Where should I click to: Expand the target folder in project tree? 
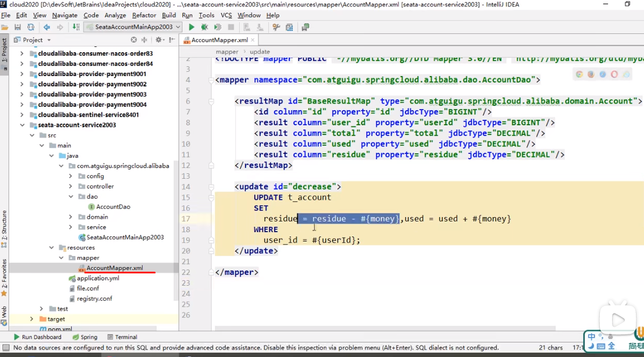[x=31, y=319]
